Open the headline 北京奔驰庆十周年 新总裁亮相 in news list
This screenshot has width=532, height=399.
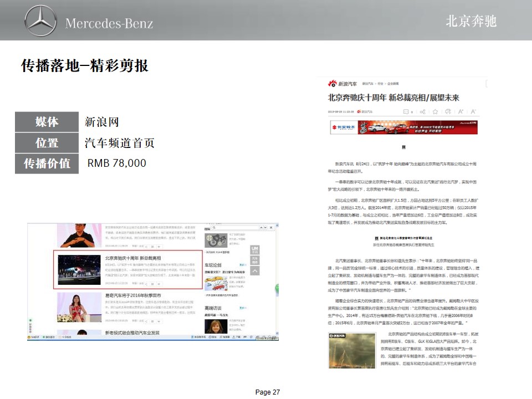click(x=133, y=258)
